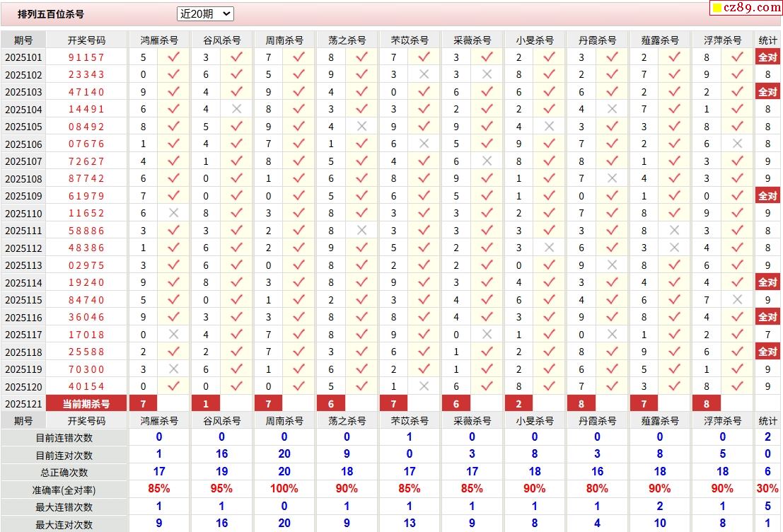
Task: Click the X mark for 苯苡杀号 in row 2025120
Action: (424, 386)
